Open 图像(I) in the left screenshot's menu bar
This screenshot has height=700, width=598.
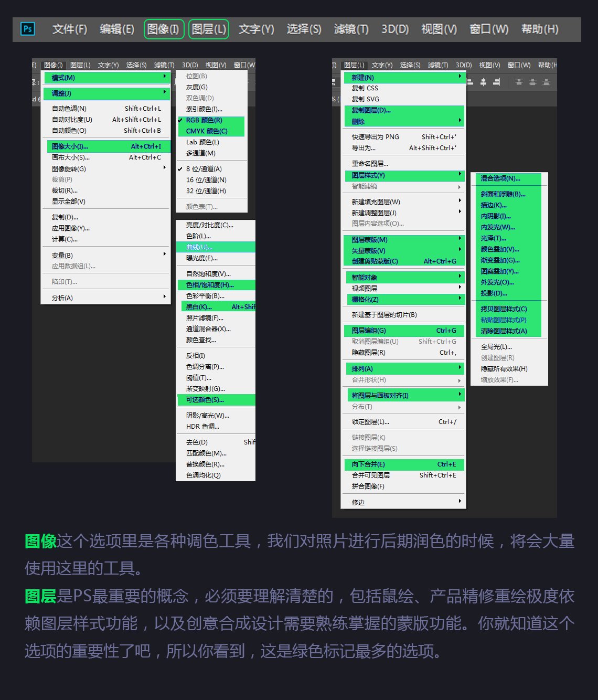[x=54, y=65]
